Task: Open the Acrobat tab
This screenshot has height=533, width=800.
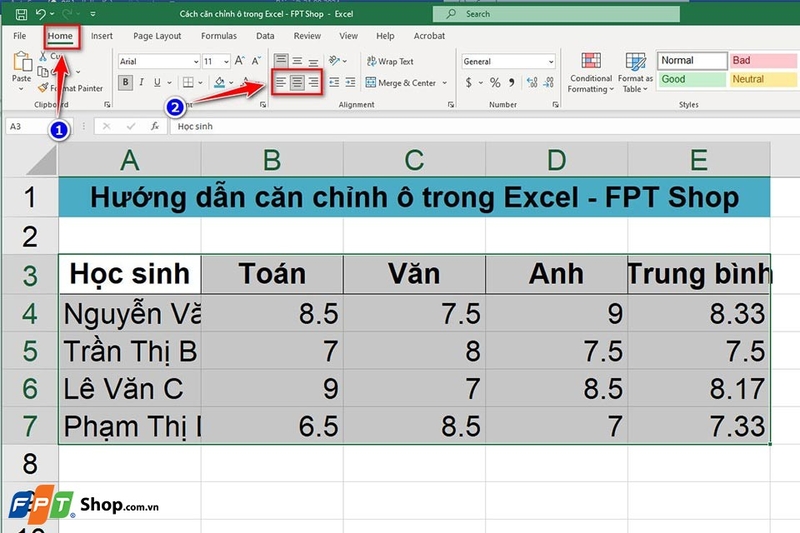Action: [x=429, y=36]
